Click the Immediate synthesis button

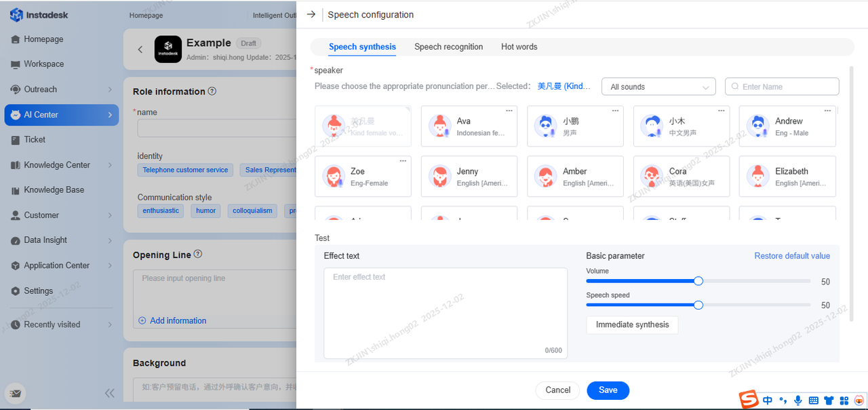pyautogui.click(x=632, y=324)
